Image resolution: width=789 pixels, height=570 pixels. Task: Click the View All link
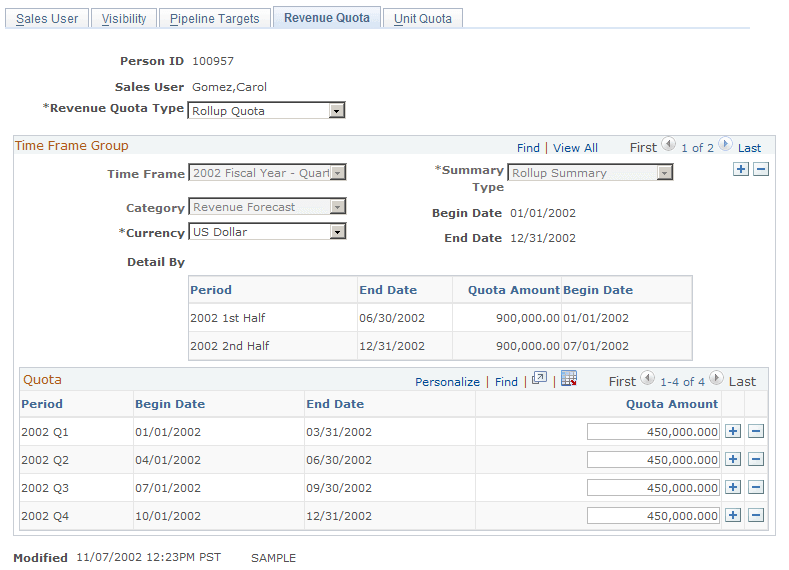coord(575,148)
